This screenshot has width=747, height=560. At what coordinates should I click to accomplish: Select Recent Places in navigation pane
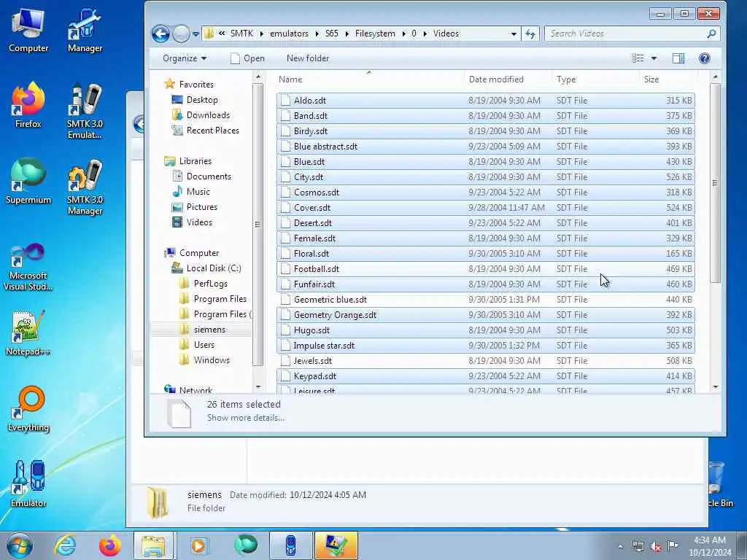(212, 130)
